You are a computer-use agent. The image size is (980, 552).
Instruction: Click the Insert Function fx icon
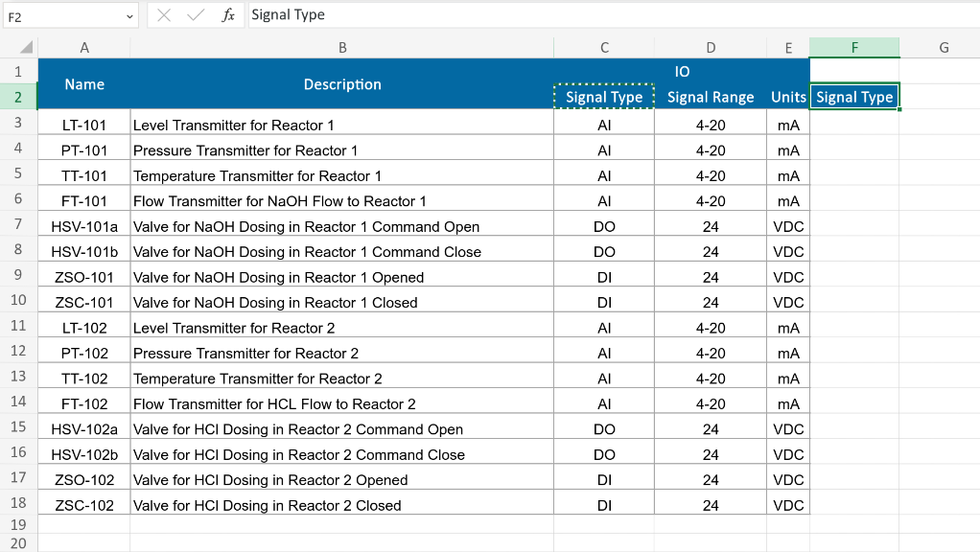pos(228,15)
